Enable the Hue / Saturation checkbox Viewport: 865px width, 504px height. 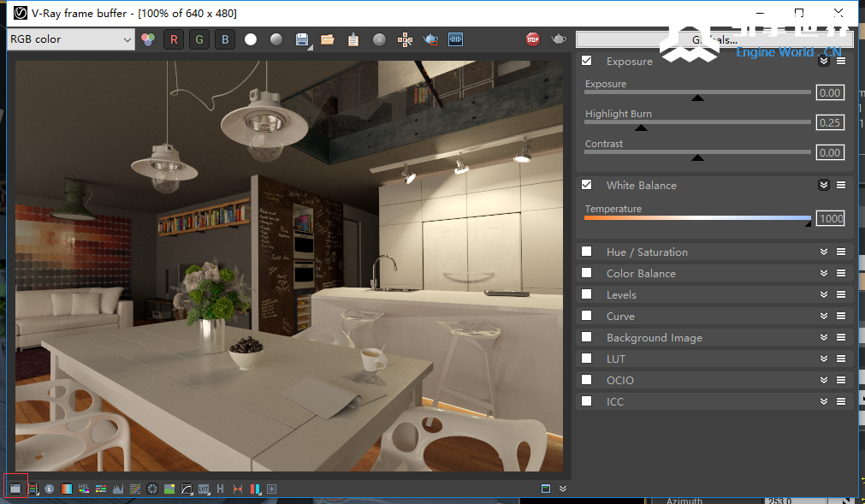[x=587, y=252]
